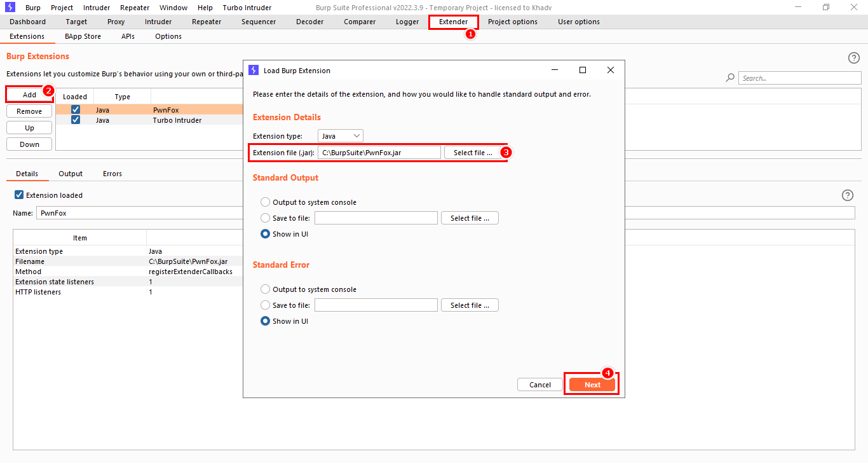
Task: Open the Options sub-tab
Action: tap(168, 36)
